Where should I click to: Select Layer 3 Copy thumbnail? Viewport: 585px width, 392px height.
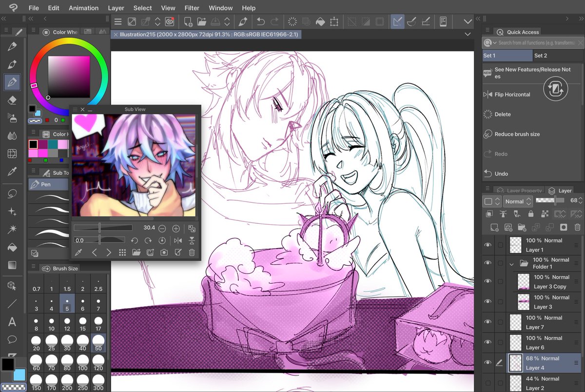[x=523, y=282]
